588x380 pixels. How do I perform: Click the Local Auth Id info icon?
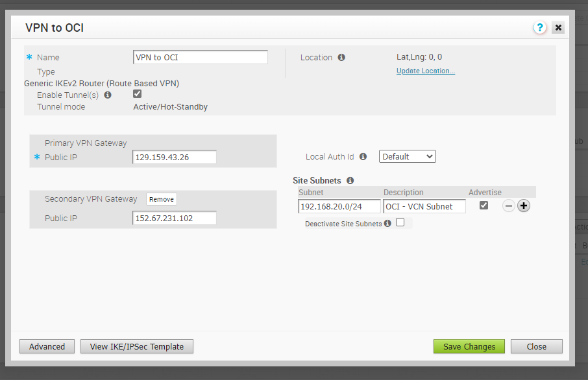point(363,156)
